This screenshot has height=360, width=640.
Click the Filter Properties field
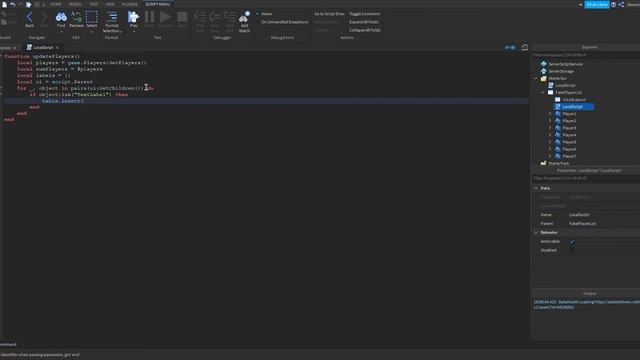click(x=586, y=178)
